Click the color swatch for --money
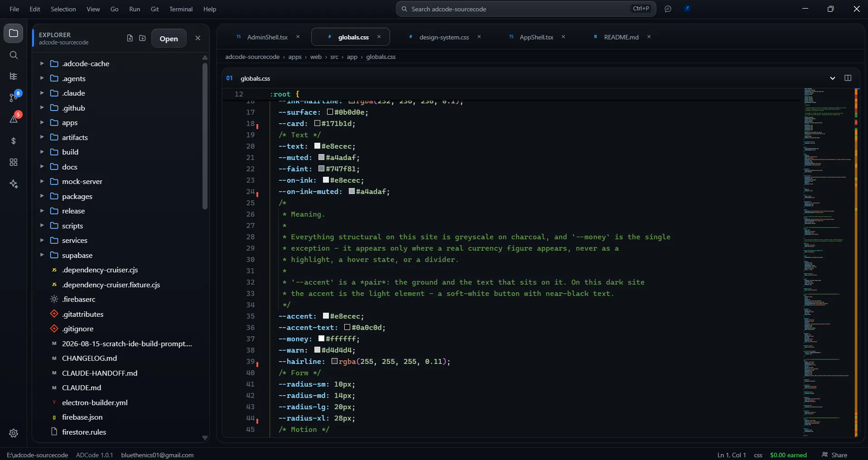 321,339
